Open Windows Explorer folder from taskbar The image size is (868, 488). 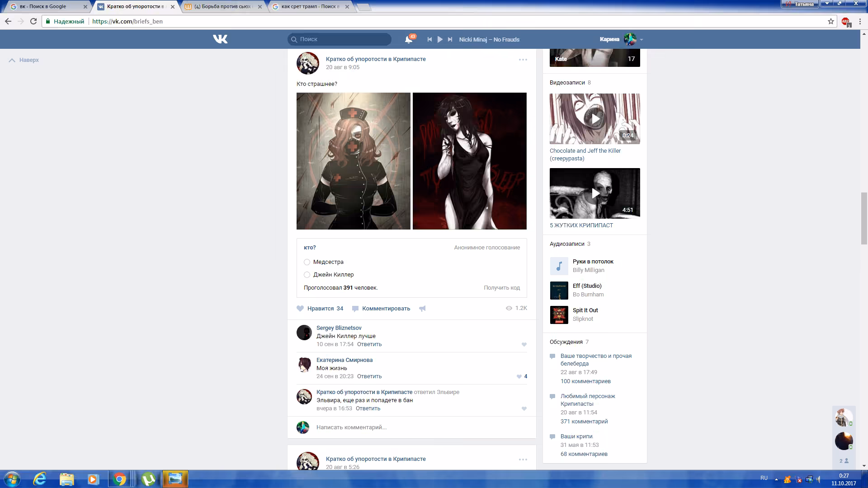click(x=66, y=479)
